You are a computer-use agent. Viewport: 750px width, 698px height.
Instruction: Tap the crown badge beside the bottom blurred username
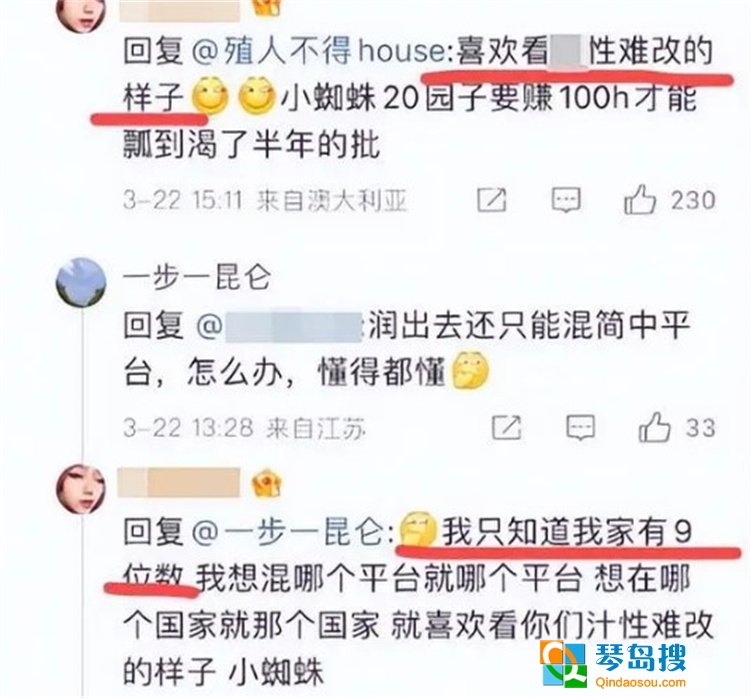tap(266, 483)
